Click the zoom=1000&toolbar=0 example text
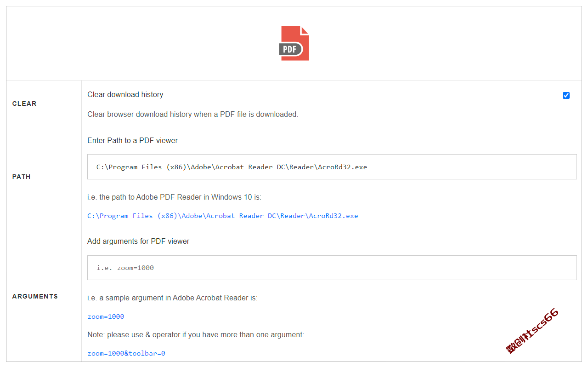Image resolution: width=588 pixels, height=368 pixels. coord(126,353)
